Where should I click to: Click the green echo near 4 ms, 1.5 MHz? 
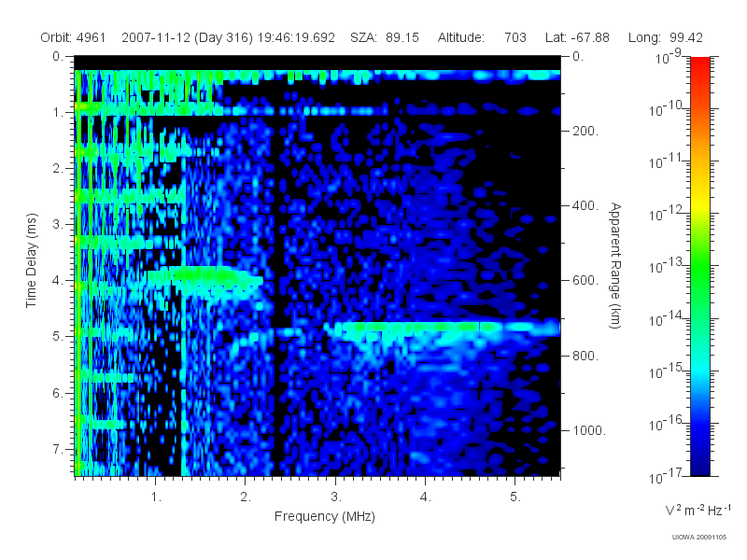(x=204, y=276)
